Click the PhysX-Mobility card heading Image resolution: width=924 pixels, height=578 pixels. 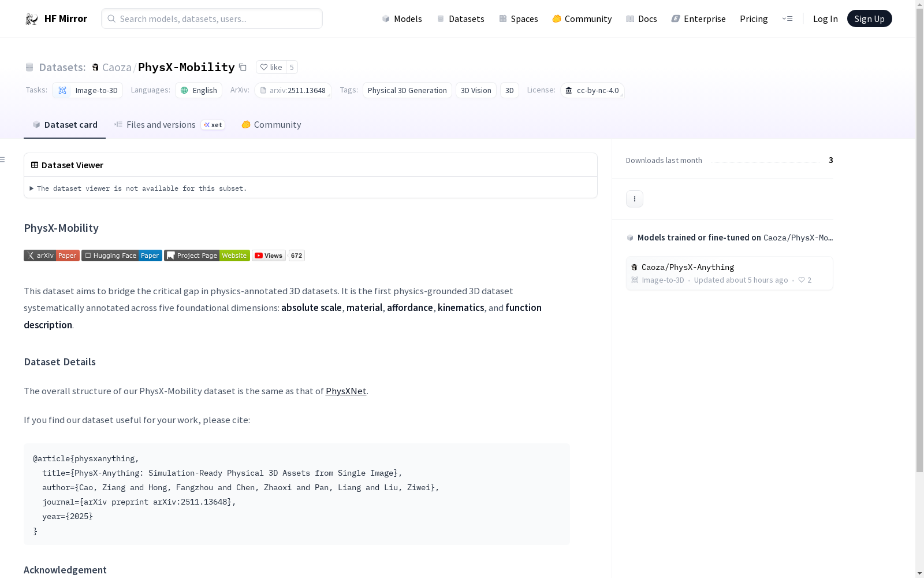tap(61, 228)
